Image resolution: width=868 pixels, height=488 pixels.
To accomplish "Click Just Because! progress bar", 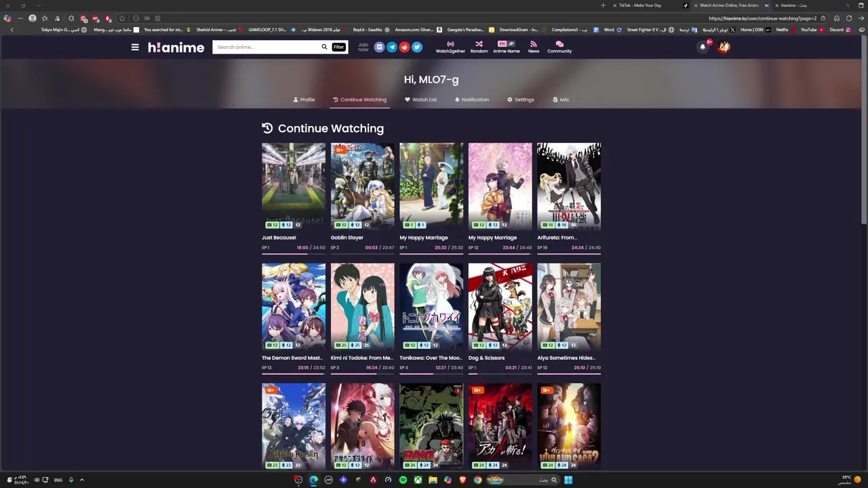I will tap(294, 253).
